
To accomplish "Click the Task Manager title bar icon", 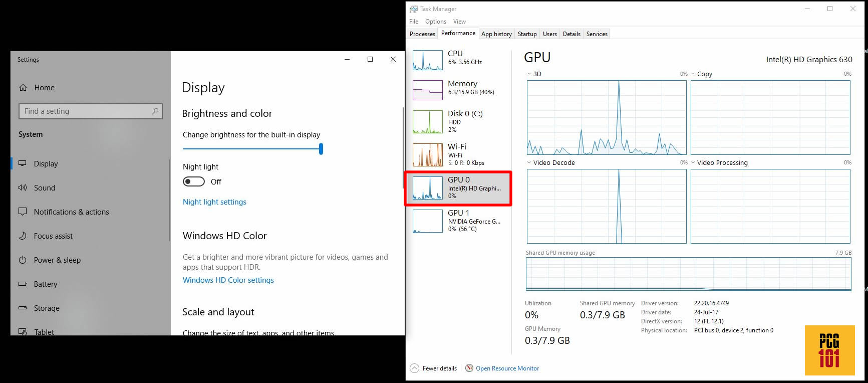I will [414, 9].
